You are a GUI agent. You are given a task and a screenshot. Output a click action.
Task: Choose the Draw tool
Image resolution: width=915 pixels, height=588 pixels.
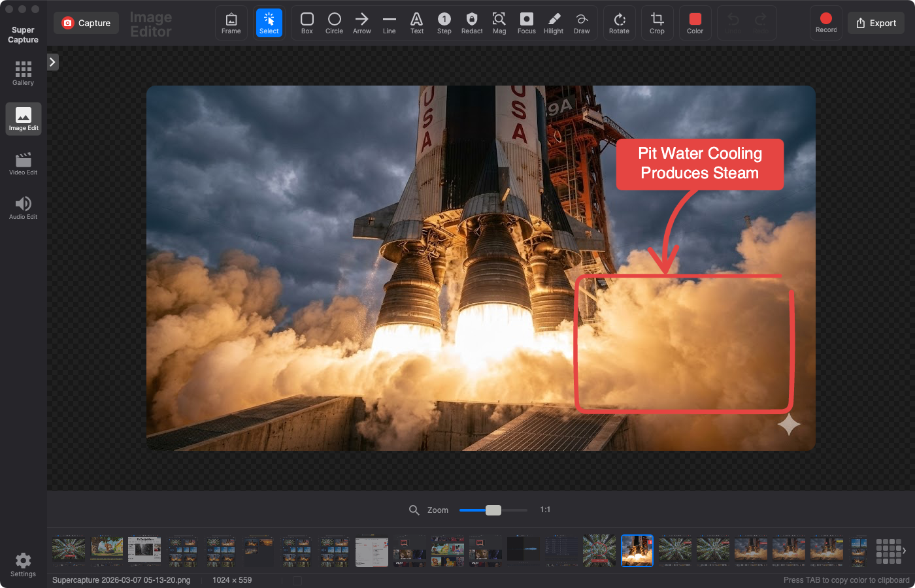pyautogui.click(x=582, y=23)
